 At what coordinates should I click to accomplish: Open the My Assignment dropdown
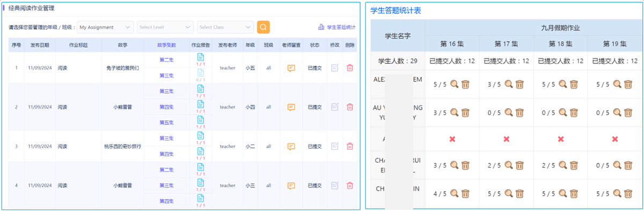click(105, 27)
